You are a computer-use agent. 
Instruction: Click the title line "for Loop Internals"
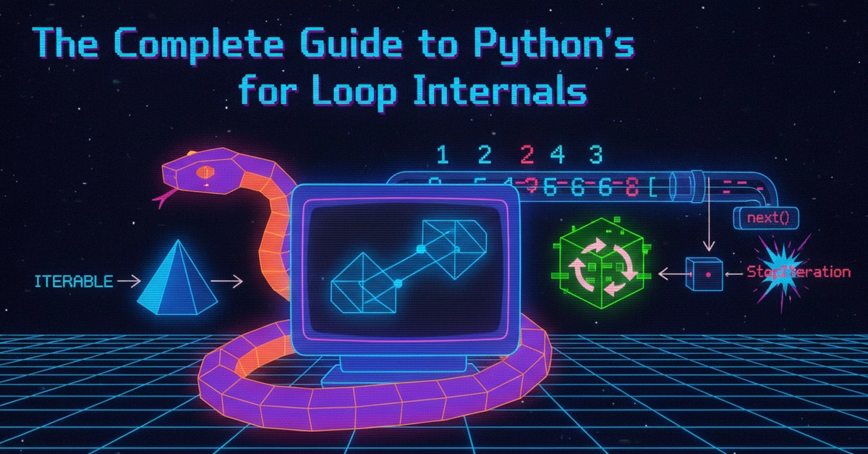click(412, 93)
